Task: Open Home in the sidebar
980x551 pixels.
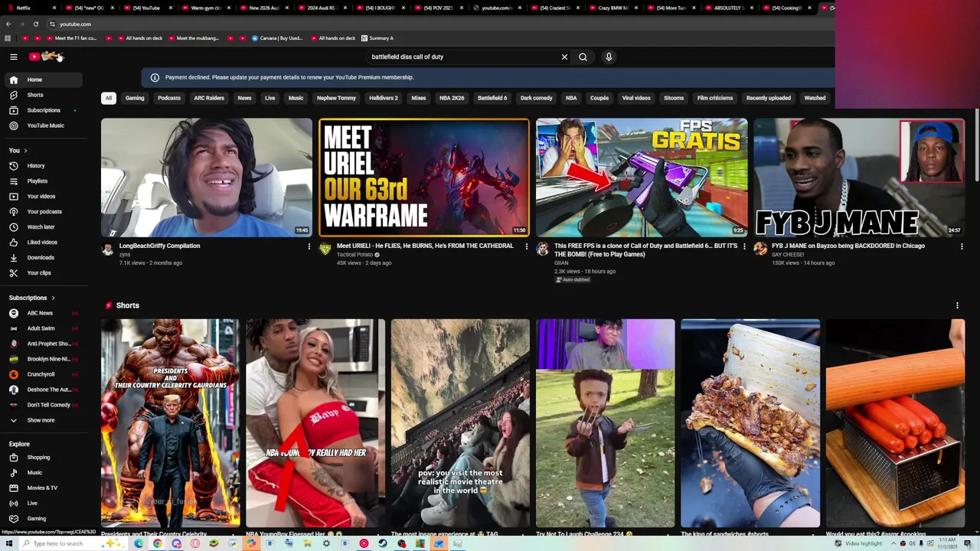Action: click(44, 80)
